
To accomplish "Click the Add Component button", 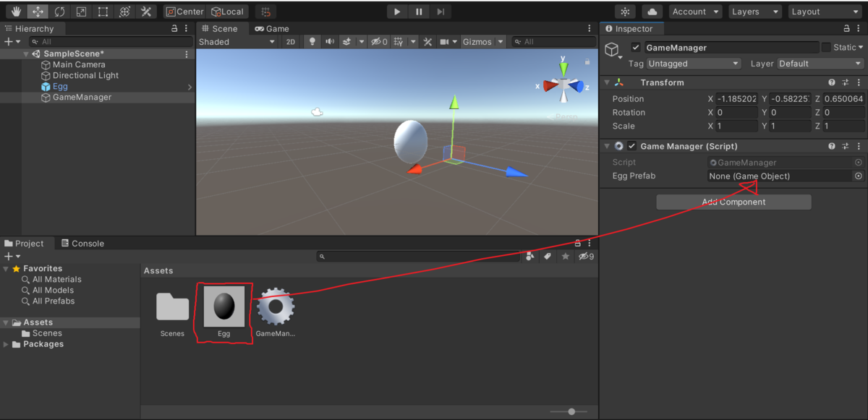I will click(733, 202).
